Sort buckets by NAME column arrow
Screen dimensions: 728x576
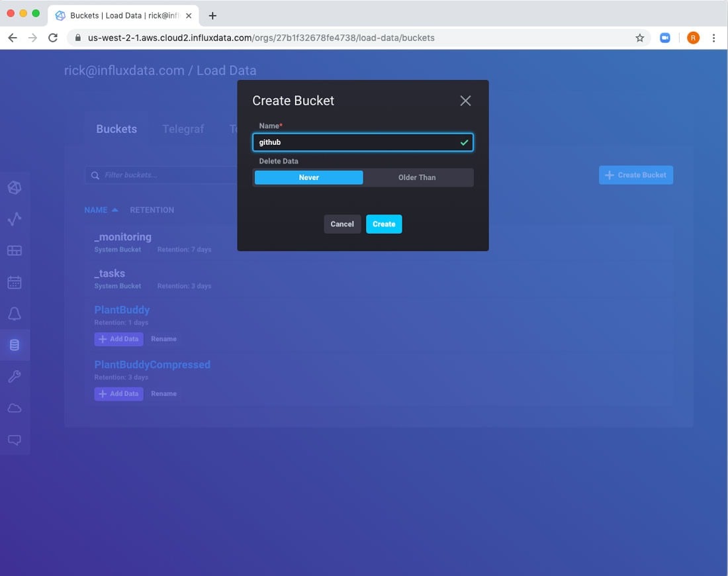pyautogui.click(x=114, y=210)
